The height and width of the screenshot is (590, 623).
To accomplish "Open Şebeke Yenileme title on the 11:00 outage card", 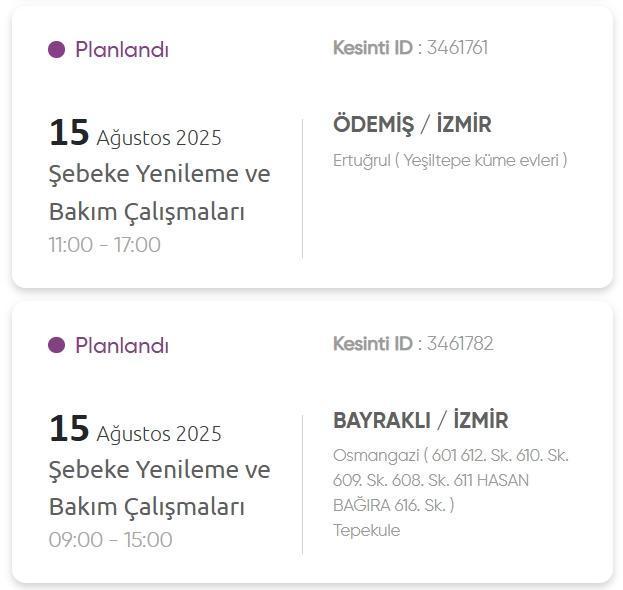I will point(159,192).
